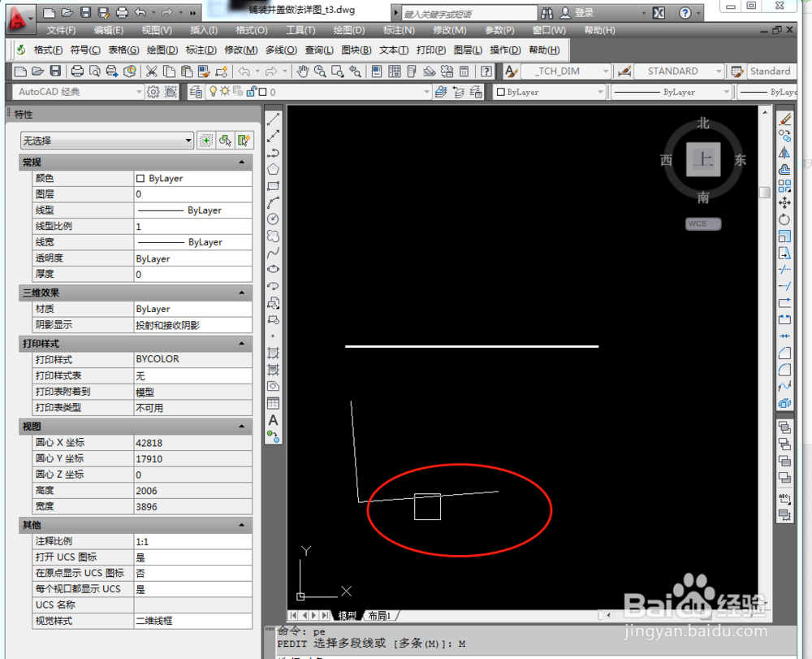The image size is (812, 659).
Task: Select the Line draw tool
Action: pyautogui.click(x=273, y=119)
